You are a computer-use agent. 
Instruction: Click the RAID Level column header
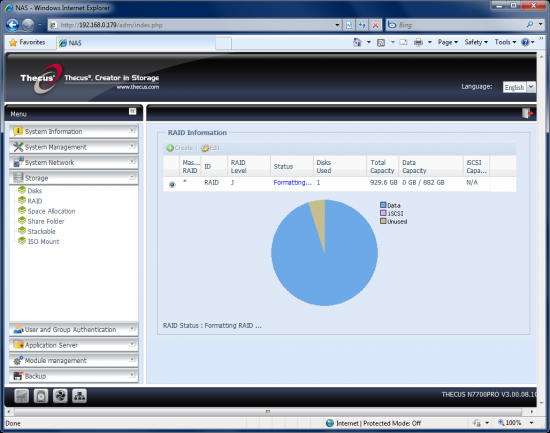click(x=249, y=166)
